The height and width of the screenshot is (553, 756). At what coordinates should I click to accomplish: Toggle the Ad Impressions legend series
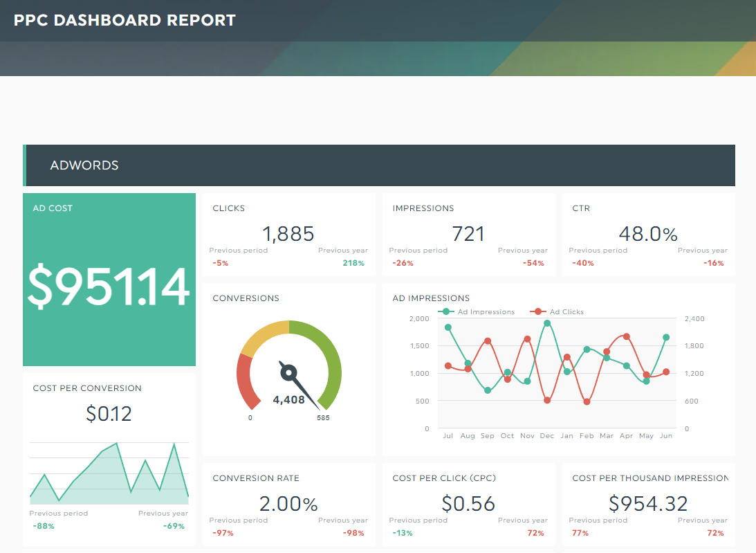click(477, 311)
